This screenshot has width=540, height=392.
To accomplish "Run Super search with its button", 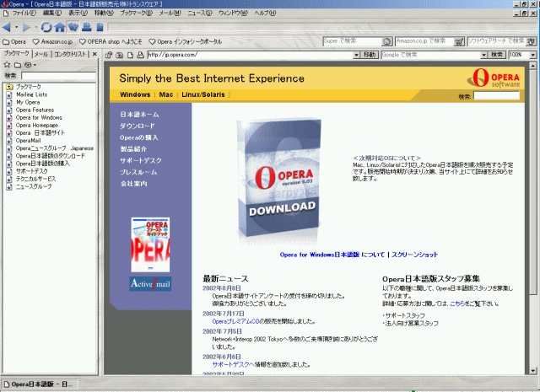I will click(x=387, y=41).
